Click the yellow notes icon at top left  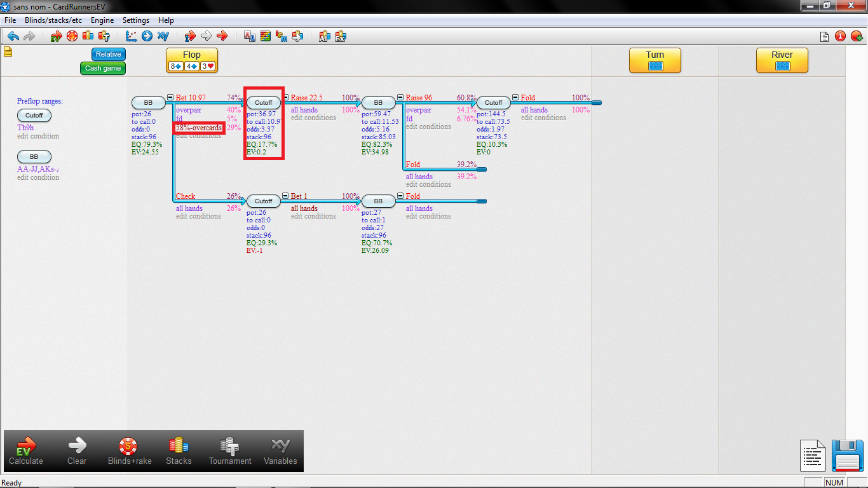(x=8, y=52)
